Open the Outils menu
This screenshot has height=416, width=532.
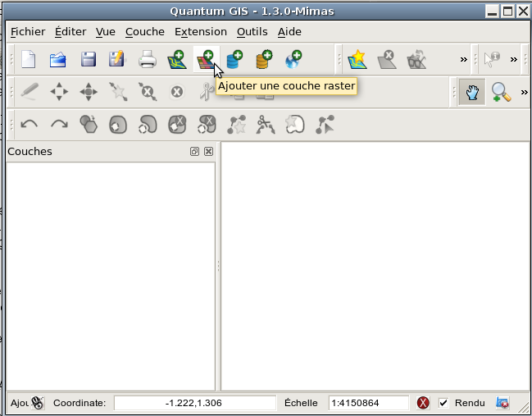pyautogui.click(x=252, y=31)
